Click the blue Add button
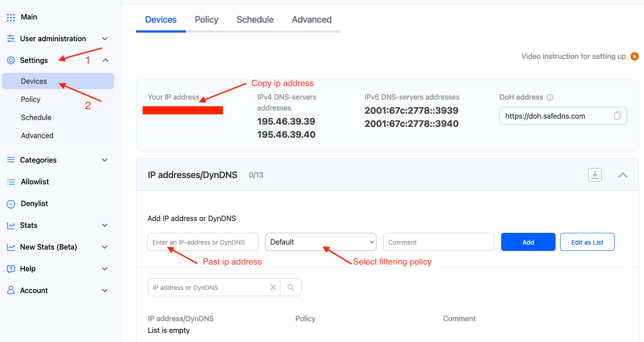Viewport: 644px width, 342px height. (x=528, y=242)
